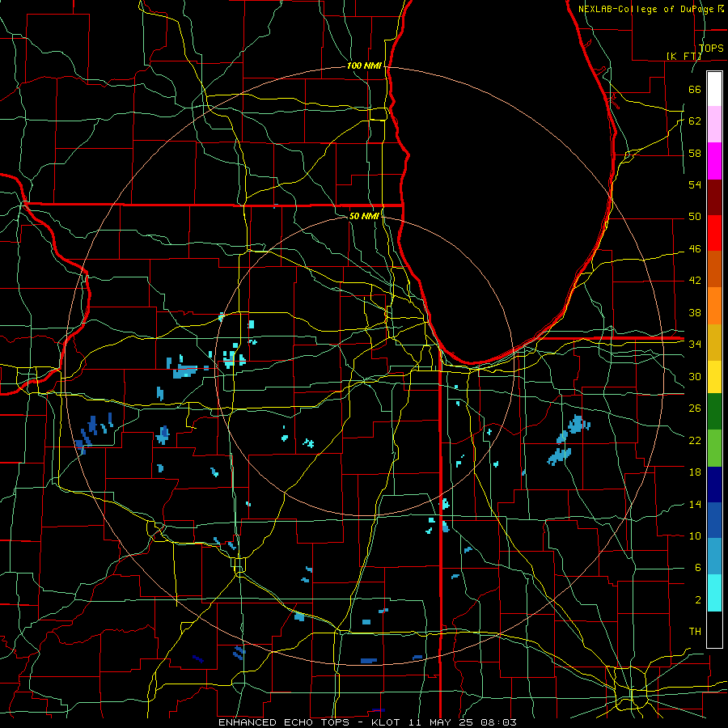Click the gold legend swatch

click(x=714, y=342)
